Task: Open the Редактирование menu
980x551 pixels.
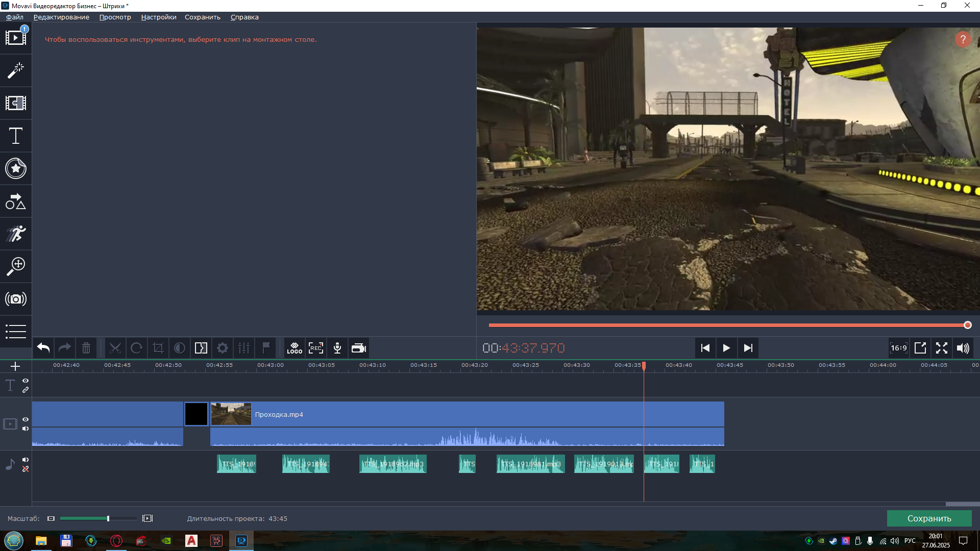Action: (x=61, y=17)
